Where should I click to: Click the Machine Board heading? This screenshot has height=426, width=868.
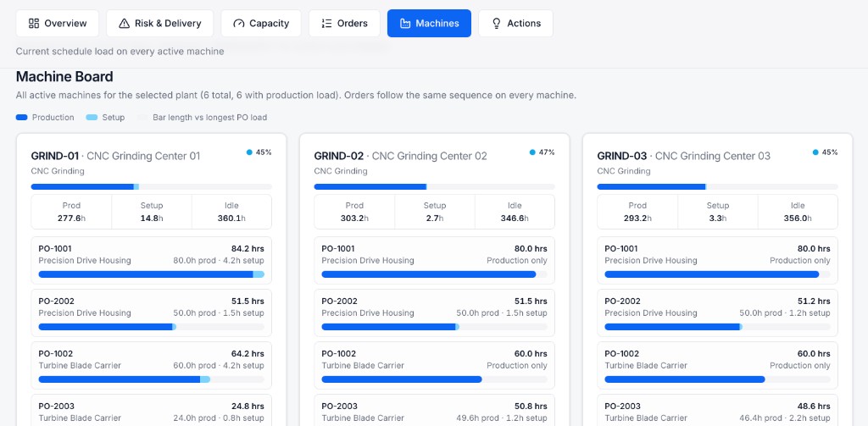pyautogui.click(x=64, y=76)
